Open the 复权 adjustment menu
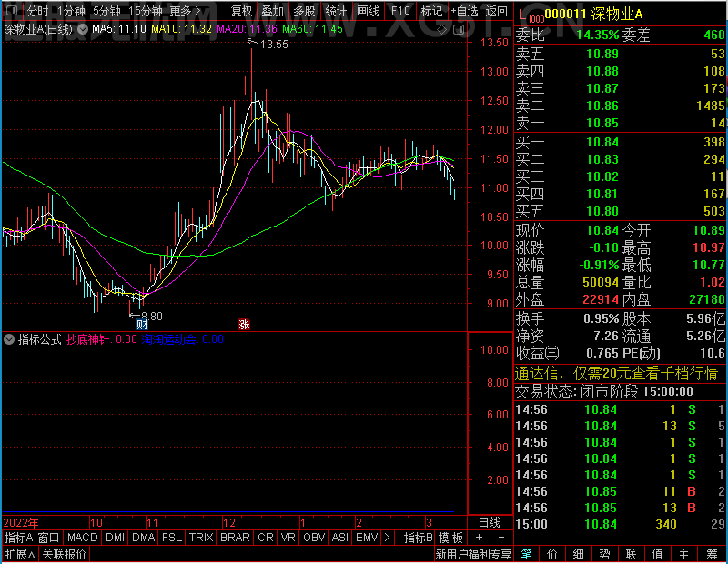This screenshot has height=564, width=728. [x=241, y=11]
